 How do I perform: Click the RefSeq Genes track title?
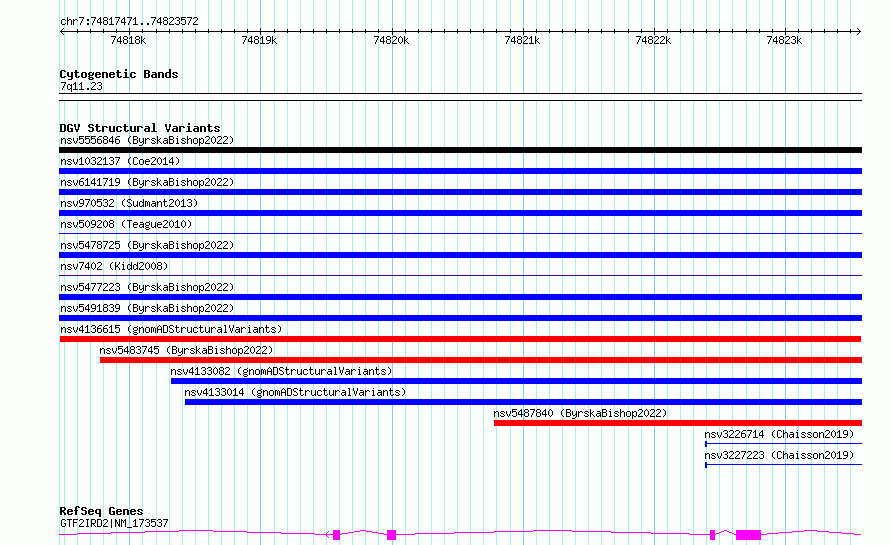pyautogui.click(x=101, y=511)
